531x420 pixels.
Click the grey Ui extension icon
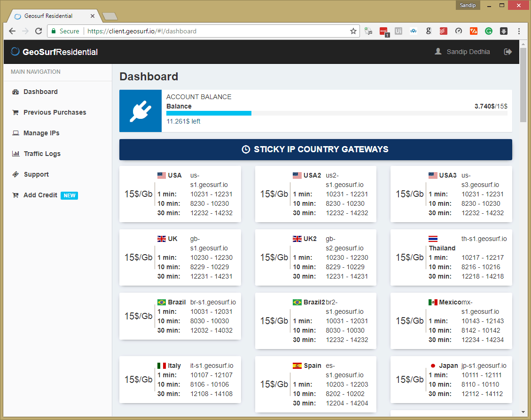click(x=398, y=31)
